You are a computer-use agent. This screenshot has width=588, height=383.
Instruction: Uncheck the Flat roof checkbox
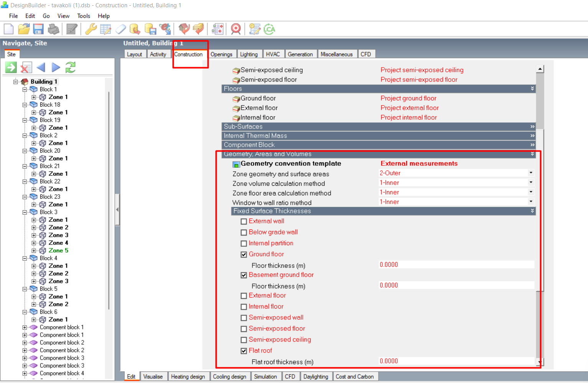pyautogui.click(x=244, y=351)
